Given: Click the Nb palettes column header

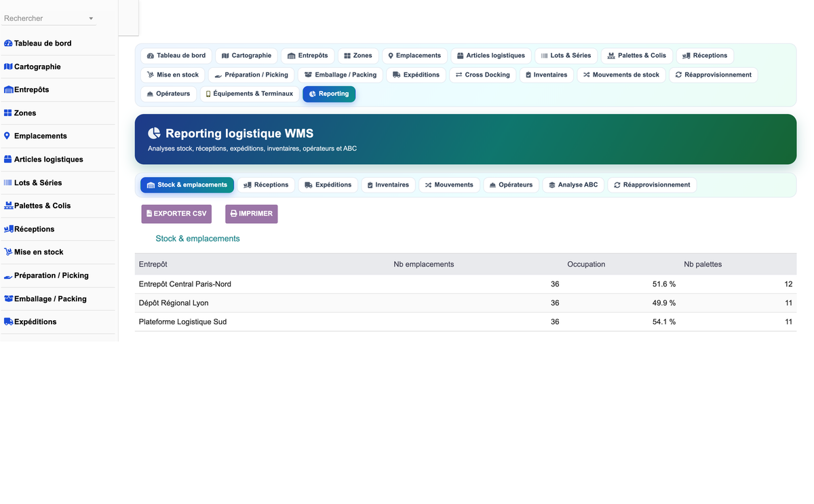Looking at the screenshot, I should point(703,264).
